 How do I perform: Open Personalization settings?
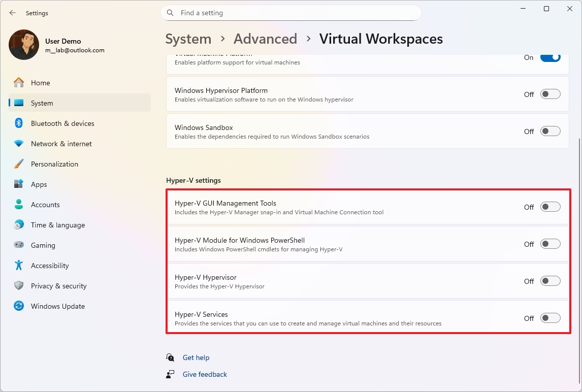point(54,164)
